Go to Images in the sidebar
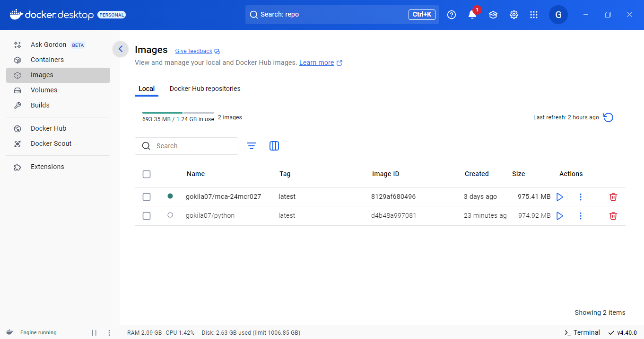The image size is (644, 339). [58, 75]
